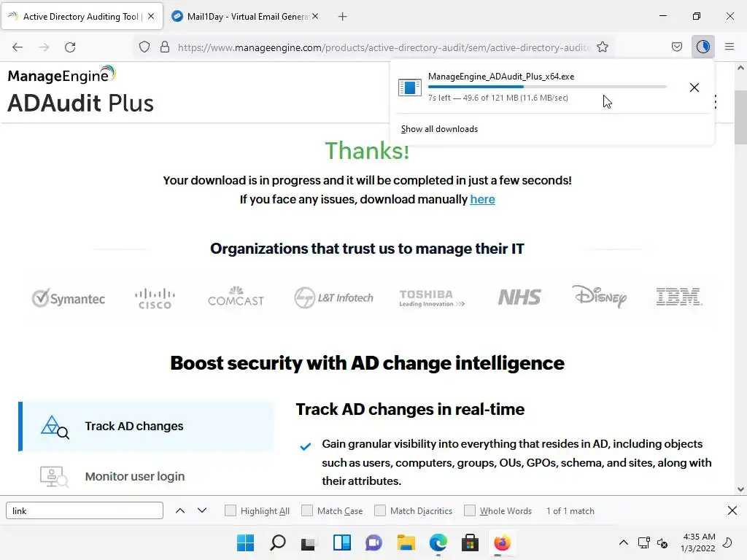This screenshot has width=747, height=560.
Task: Open File Explorer from the taskbar
Action: coord(406,542)
